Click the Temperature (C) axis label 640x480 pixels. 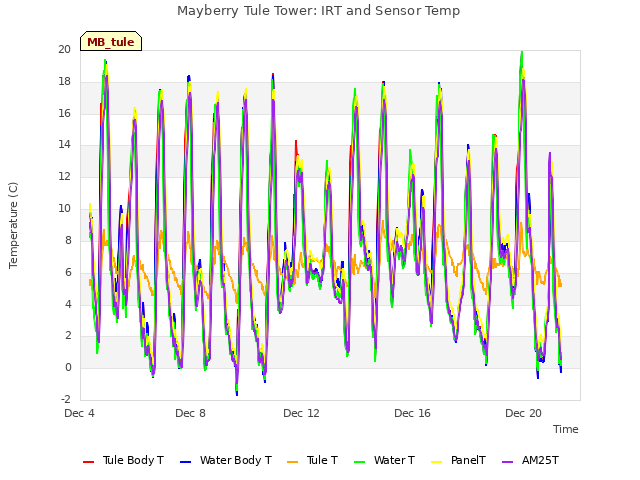(x=13, y=225)
